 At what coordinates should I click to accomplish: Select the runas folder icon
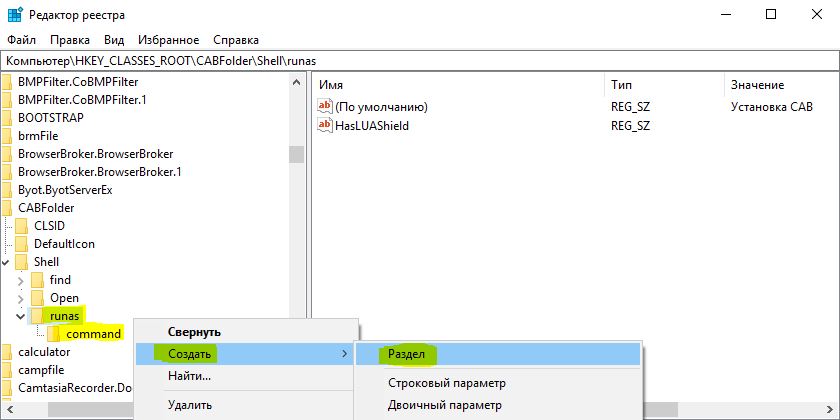coord(38,316)
